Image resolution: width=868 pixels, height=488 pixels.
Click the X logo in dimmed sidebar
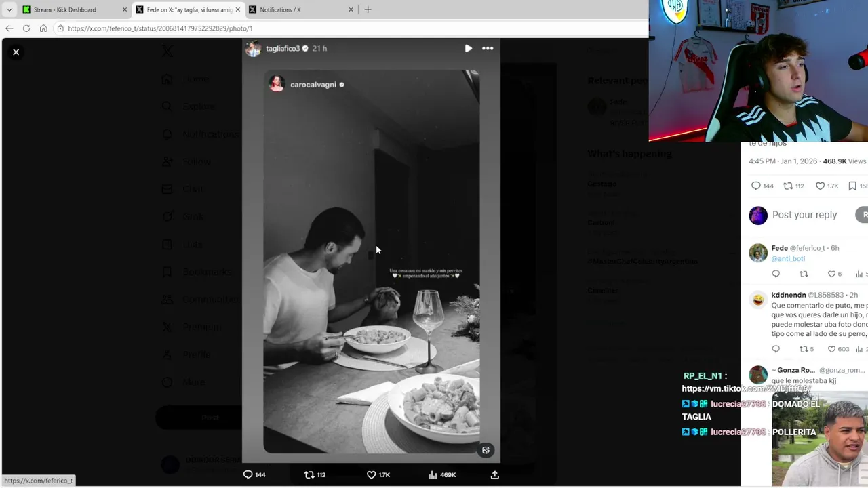tap(167, 50)
